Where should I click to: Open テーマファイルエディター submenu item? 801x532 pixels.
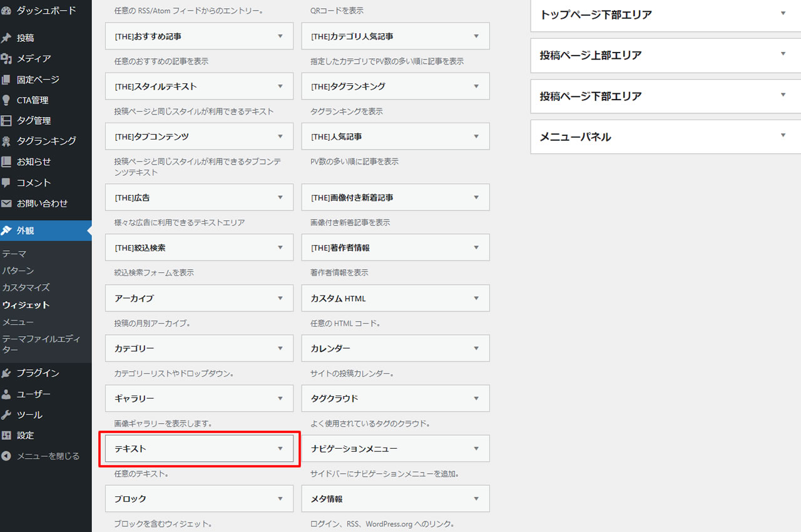tap(41, 344)
